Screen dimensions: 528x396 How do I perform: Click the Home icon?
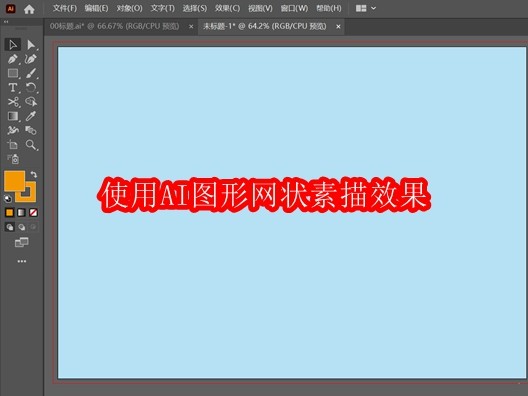pyautogui.click(x=29, y=9)
